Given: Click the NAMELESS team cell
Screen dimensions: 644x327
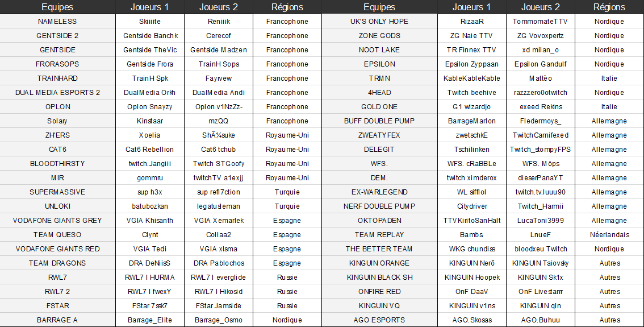Looking at the screenshot, I should [57, 22].
